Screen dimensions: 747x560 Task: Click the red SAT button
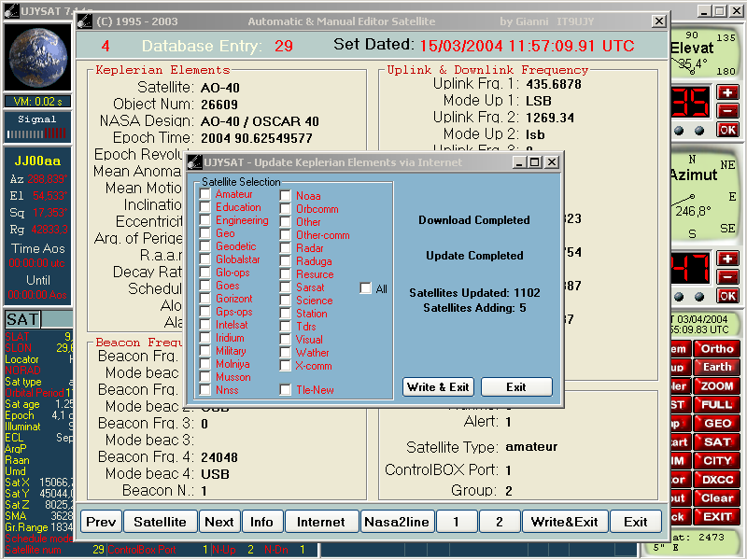click(x=717, y=441)
